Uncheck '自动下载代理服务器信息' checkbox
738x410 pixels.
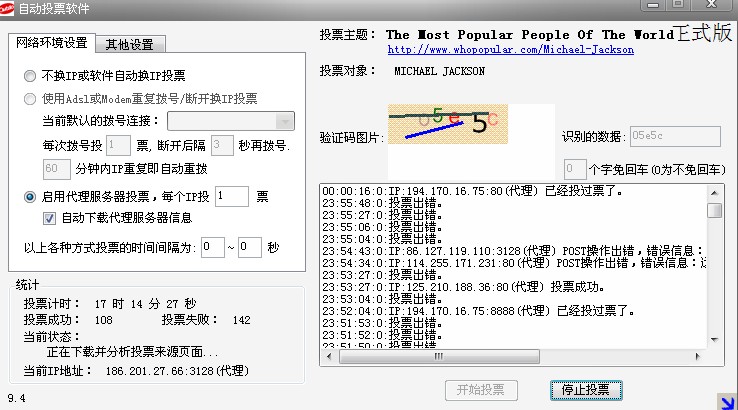(49, 217)
